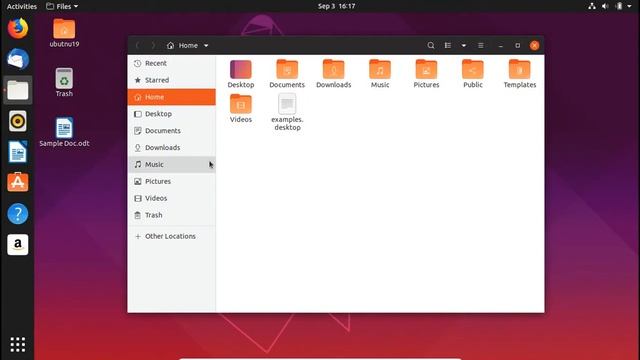Select Home in the sidebar
Screen dimensions: 640x360
pos(171,97)
